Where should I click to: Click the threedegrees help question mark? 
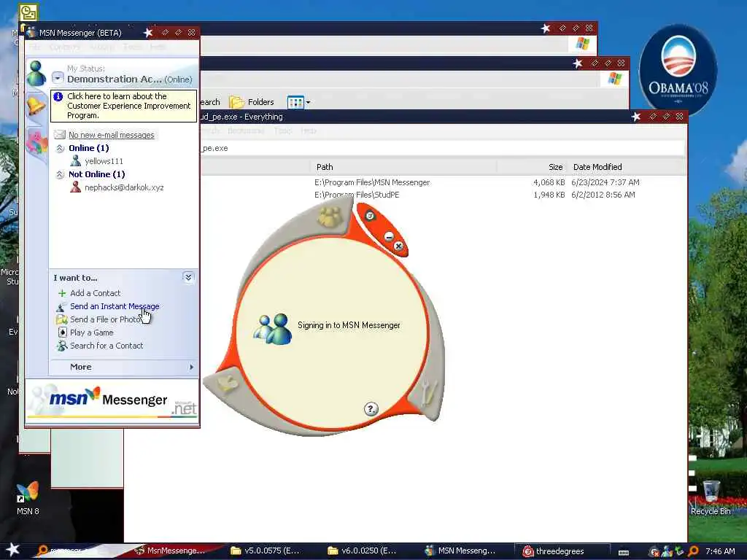[x=371, y=408]
